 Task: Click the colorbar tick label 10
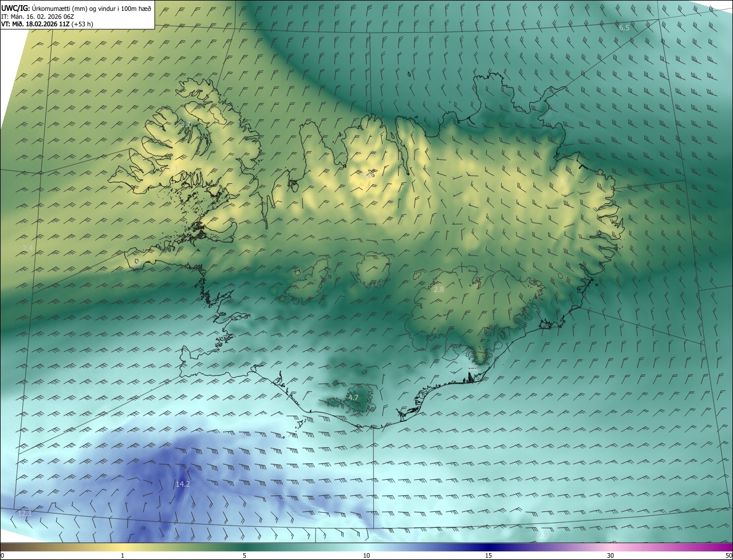(366, 556)
